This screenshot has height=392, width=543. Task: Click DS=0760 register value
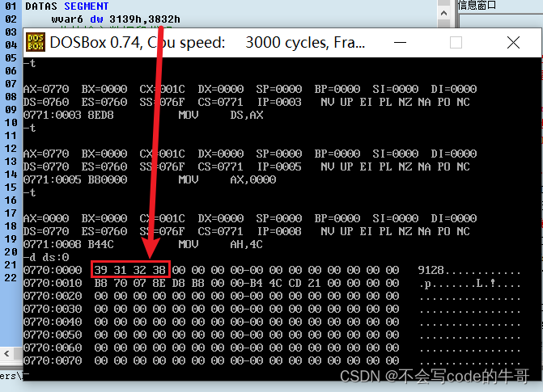tap(46, 102)
